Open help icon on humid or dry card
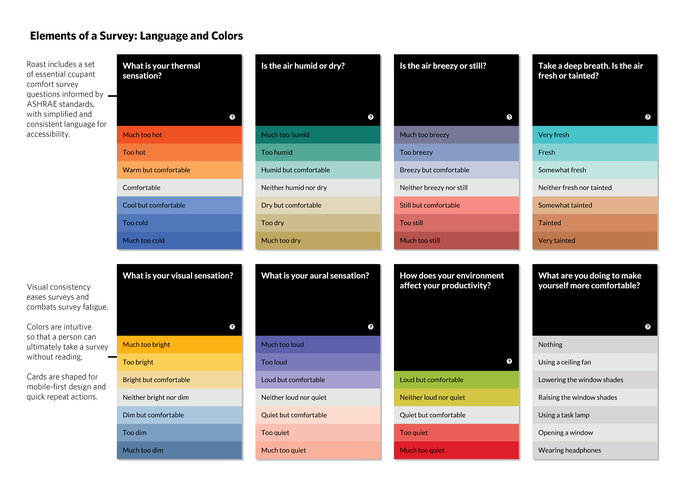This screenshot has height=494, width=695. coord(371,117)
